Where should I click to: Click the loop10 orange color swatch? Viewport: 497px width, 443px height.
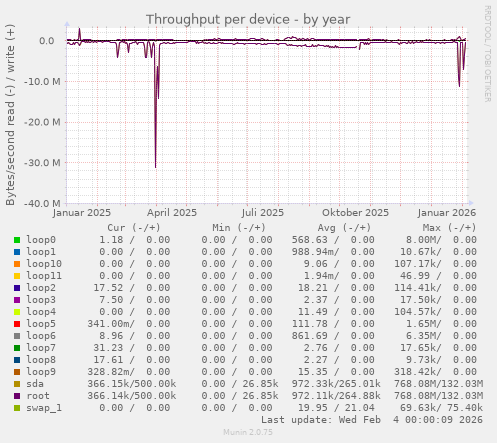17,264
